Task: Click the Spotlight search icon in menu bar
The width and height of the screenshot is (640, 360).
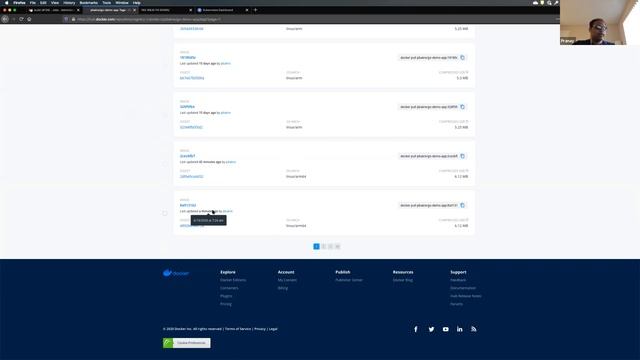Action: coord(549,2)
